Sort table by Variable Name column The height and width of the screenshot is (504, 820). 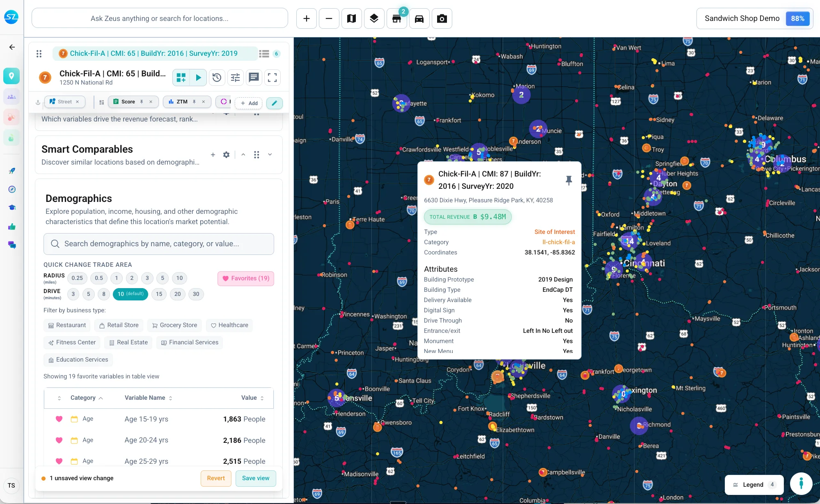(149, 398)
